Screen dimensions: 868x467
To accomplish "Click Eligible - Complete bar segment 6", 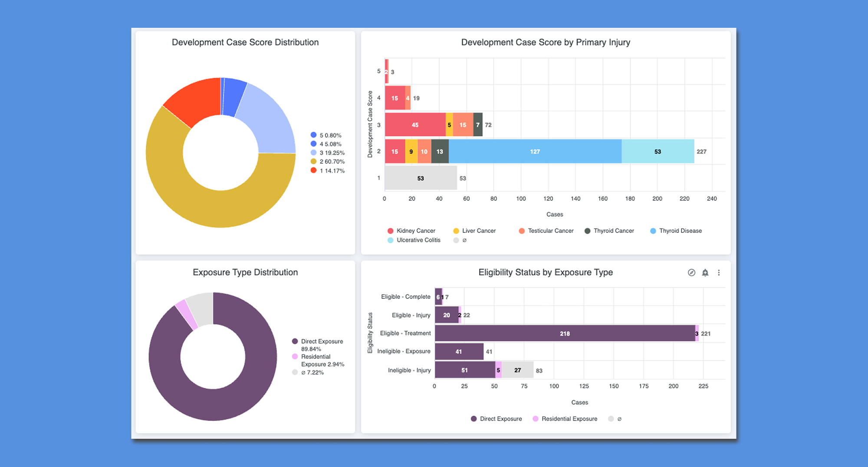I will pos(438,297).
